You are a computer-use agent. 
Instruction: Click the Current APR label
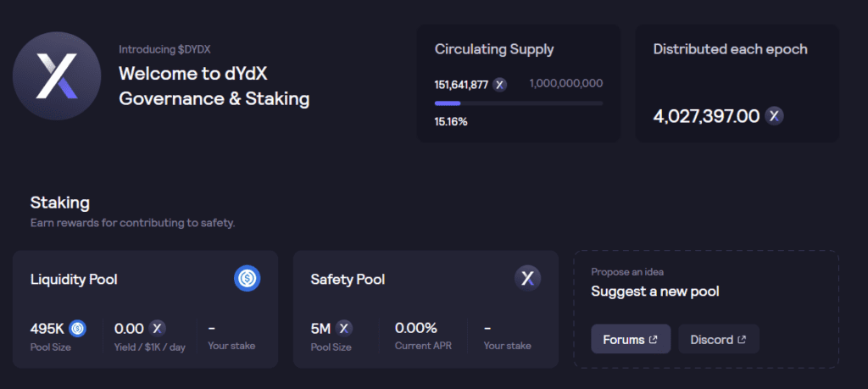coord(424,347)
